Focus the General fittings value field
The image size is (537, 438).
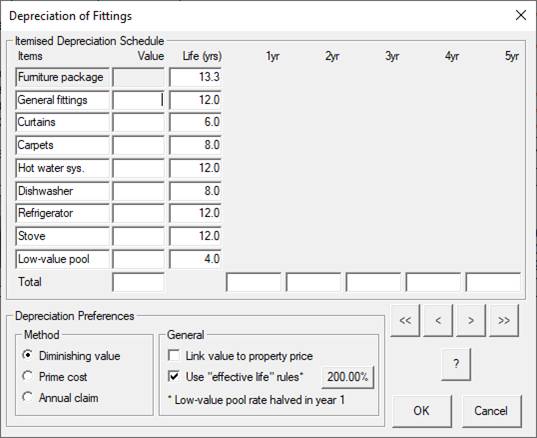(x=138, y=100)
